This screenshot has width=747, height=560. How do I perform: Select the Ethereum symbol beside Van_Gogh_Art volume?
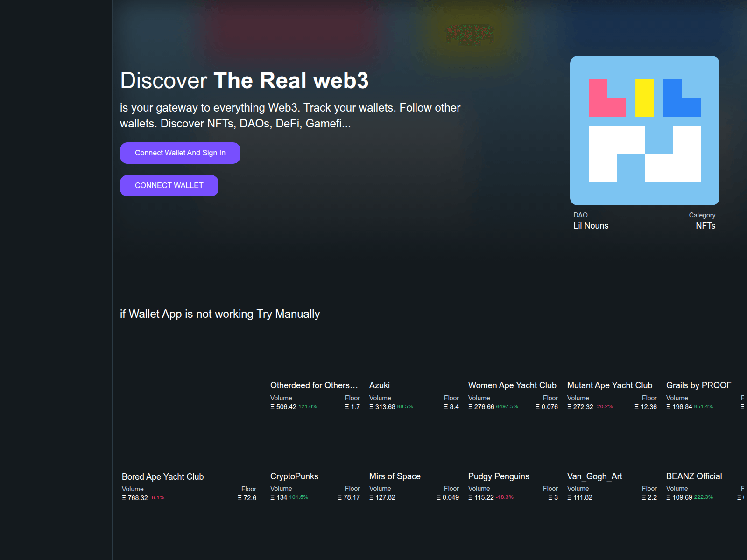[x=569, y=497]
